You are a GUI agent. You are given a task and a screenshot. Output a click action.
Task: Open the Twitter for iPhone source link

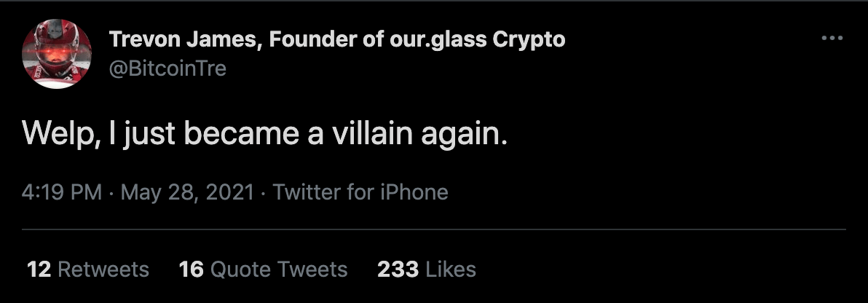point(360,192)
